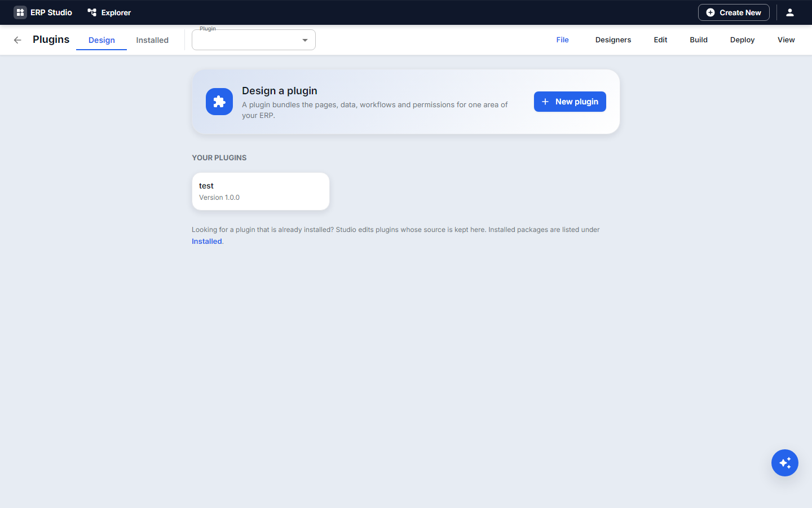Open the Explorer tree icon
This screenshot has height=508, width=812.
coord(92,12)
